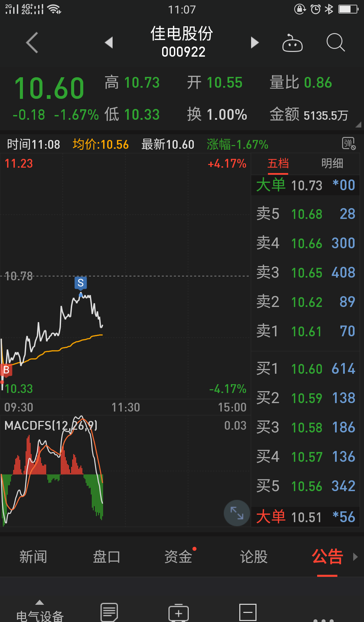Viewport: 364px width, 622px height.
Task: Select buy level 买4 10.57 row
Action: pos(306,457)
